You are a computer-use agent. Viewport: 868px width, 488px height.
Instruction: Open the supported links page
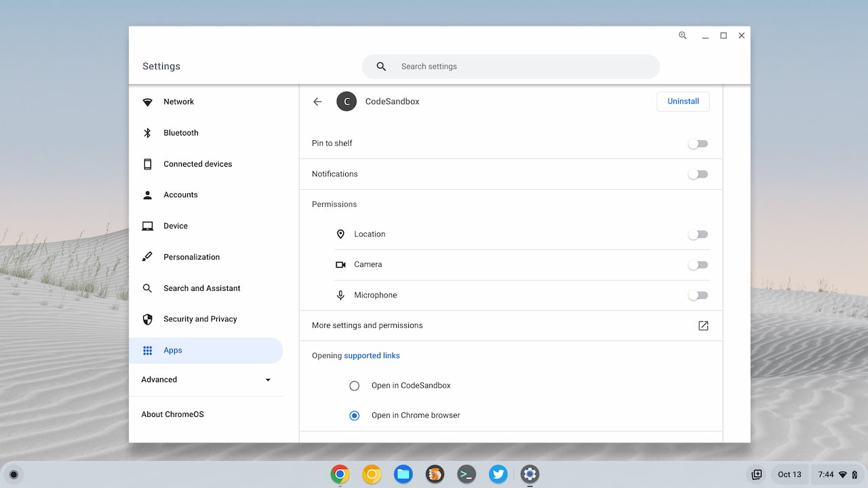click(372, 355)
